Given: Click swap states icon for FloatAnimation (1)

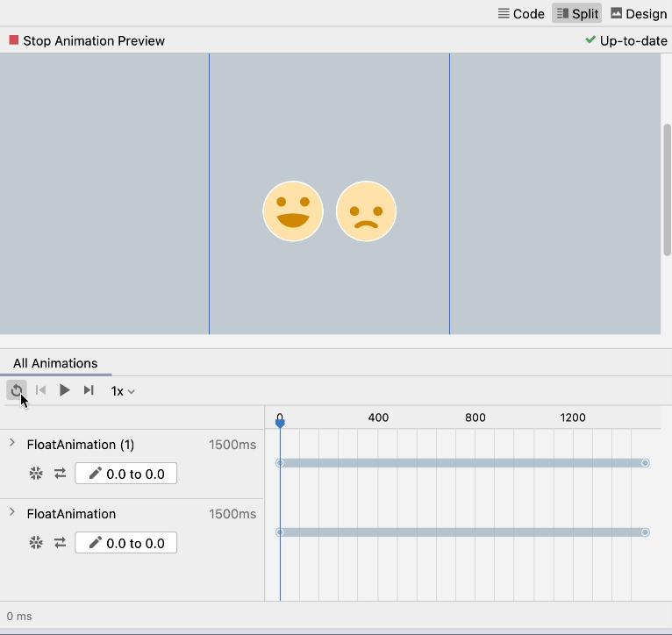Looking at the screenshot, I should [60, 474].
